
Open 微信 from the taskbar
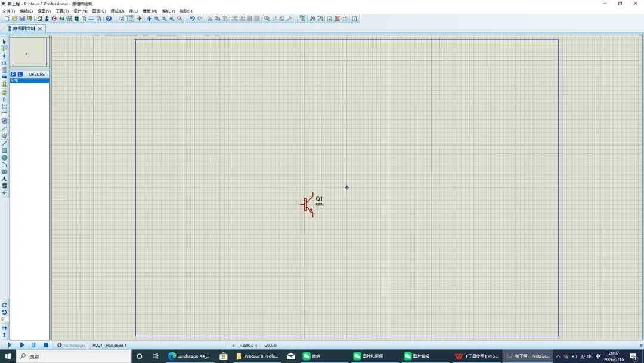(312, 356)
